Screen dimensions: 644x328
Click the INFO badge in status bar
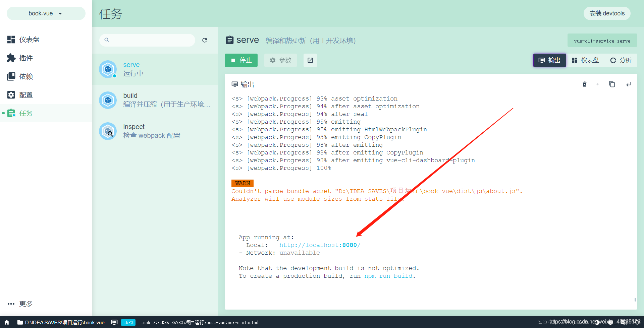(x=128, y=322)
